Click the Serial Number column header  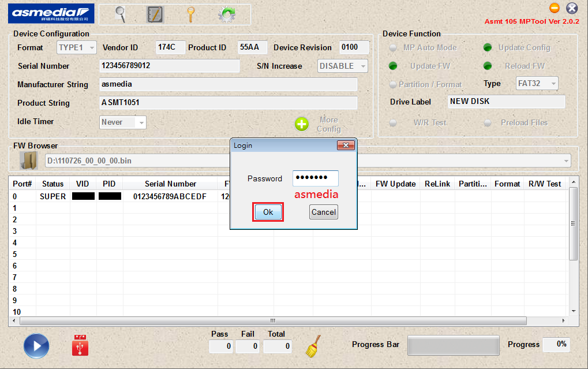pyautogui.click(x=170, y=184)
